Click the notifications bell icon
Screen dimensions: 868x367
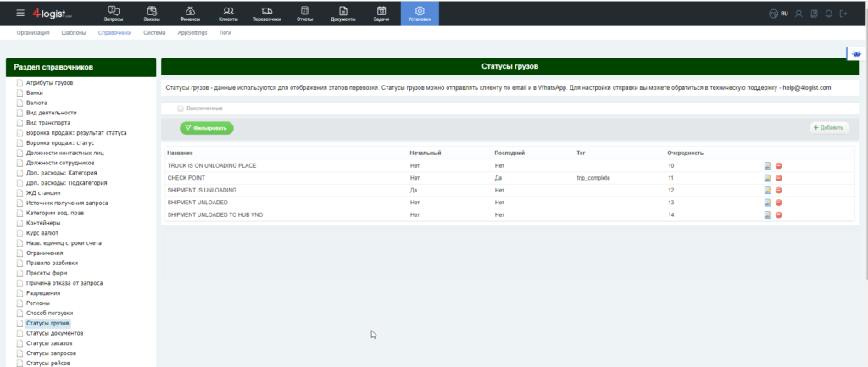tap(829, 14)
